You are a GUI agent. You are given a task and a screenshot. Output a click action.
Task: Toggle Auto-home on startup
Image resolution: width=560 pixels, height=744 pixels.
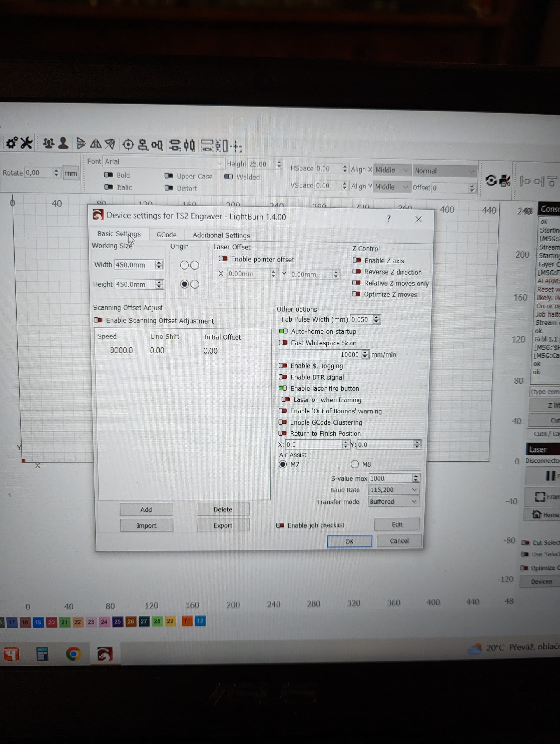tap(283, 331)
